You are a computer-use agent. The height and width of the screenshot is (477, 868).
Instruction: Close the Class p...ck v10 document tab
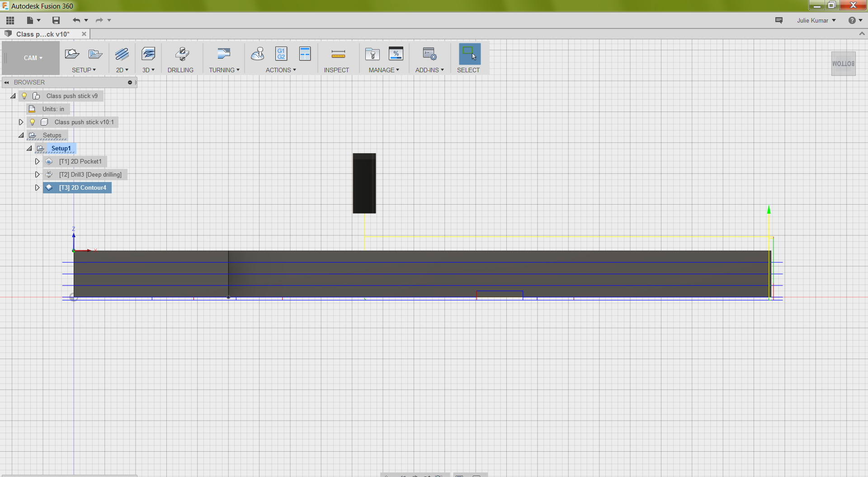[84, 34]
